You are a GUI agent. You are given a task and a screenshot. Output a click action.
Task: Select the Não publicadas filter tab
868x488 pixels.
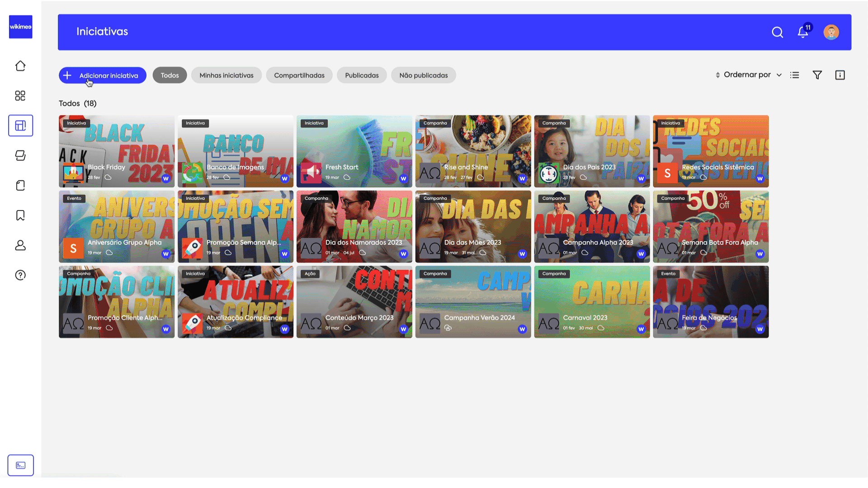[x=423, y=75]
